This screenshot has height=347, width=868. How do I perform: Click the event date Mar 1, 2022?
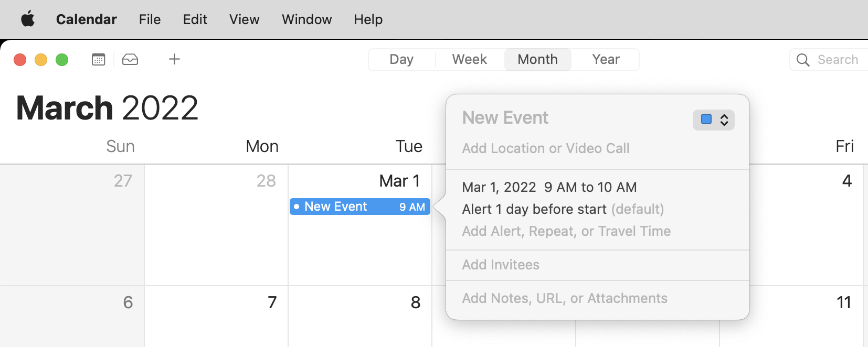(x=499, y=187)
